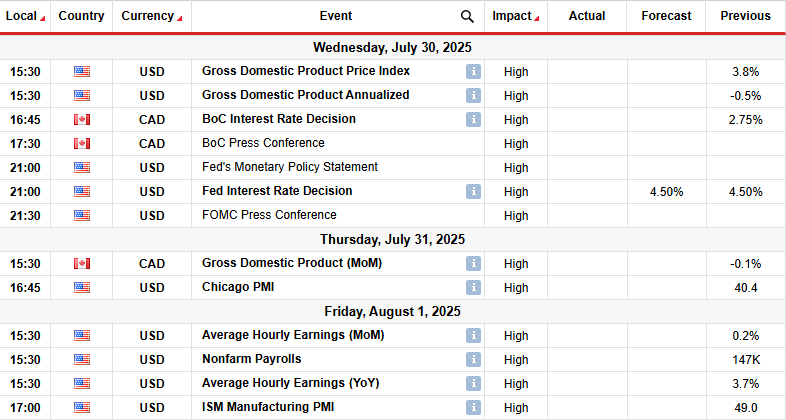Click the Country column header
This screenshot has height=420, width=786.
(x=82, y=16)
